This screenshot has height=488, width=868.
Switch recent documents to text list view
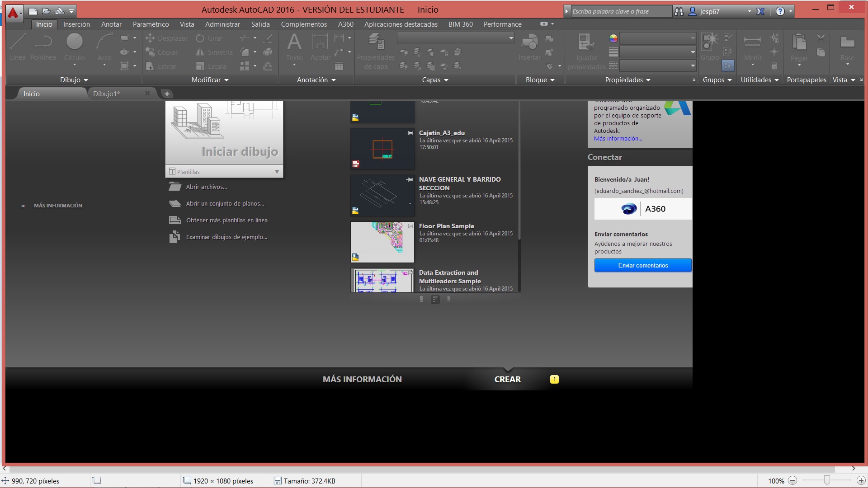coord(448,299)
